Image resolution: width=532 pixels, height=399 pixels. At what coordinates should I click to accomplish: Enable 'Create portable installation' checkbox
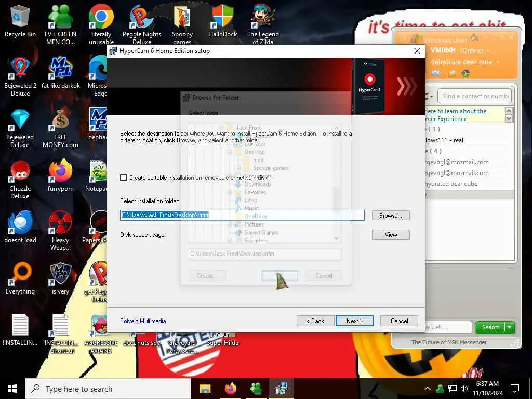pyautogui.click(x=124, y=178)
